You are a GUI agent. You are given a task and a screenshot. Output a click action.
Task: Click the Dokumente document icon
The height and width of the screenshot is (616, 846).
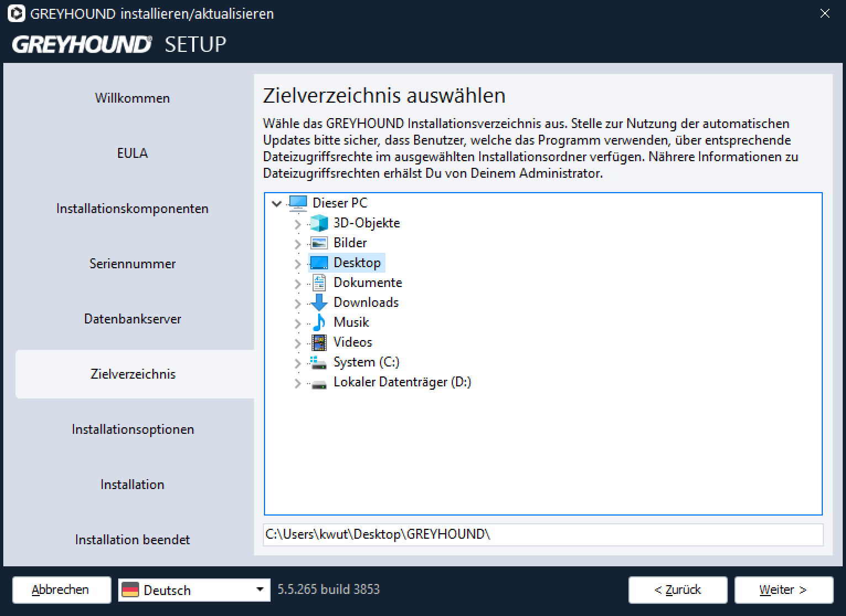click(319, 283)
